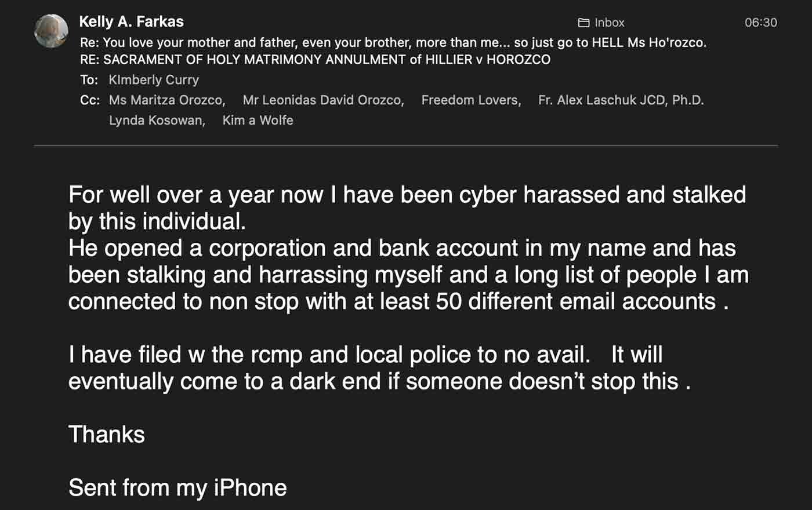Click the To recipient KImberly Curry
Image resolution: width=812 pixels, height=510 pixels.
tap(154, 79)
